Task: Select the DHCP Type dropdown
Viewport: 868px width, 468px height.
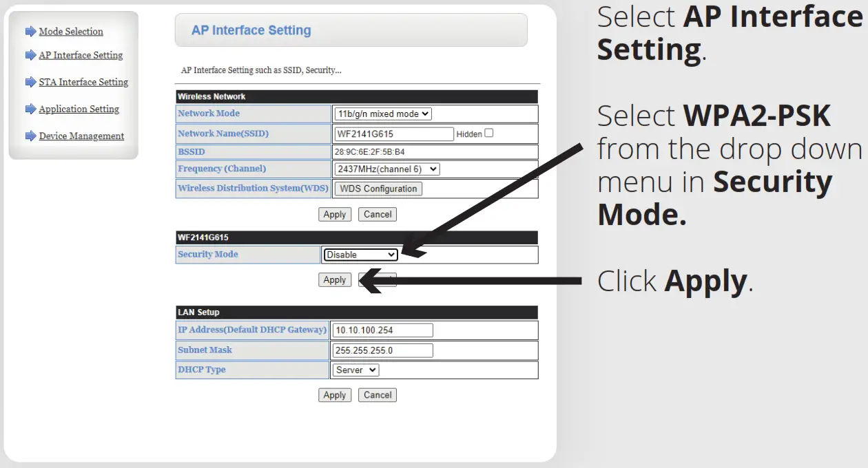Action: tap(355, 370)
